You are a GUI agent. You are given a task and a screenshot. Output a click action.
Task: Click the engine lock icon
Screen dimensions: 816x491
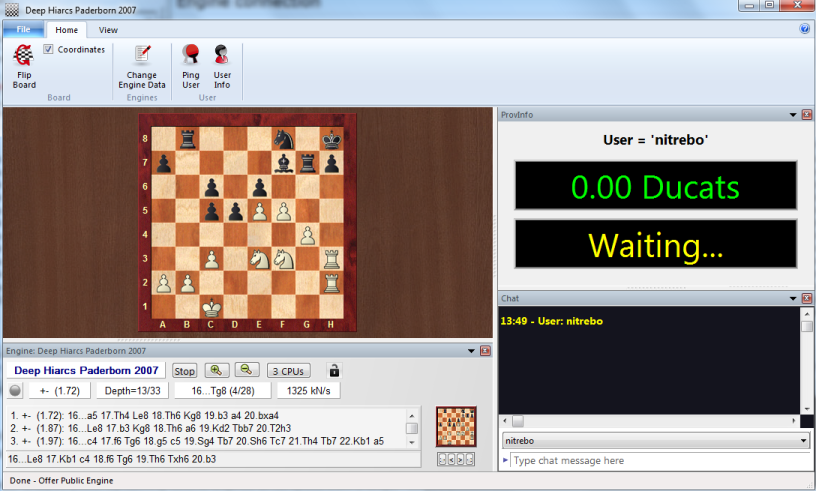coord(334,370)
